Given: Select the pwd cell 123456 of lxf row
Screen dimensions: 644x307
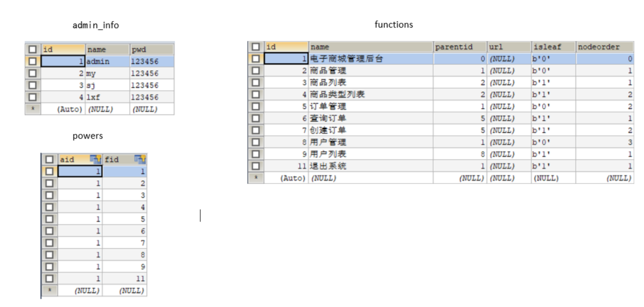Looking at the screenshot, I should coord(152,98).
